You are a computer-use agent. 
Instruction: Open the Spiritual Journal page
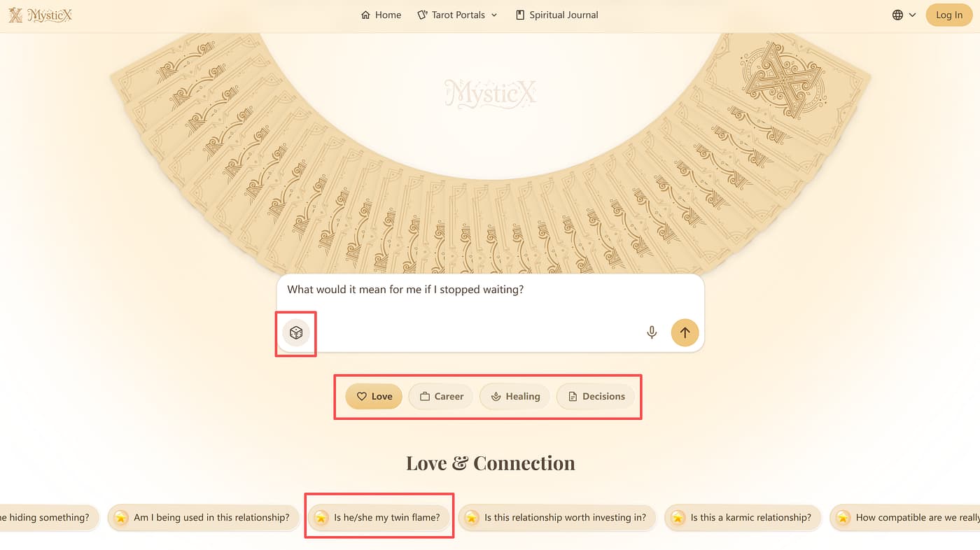coord(556,15)
